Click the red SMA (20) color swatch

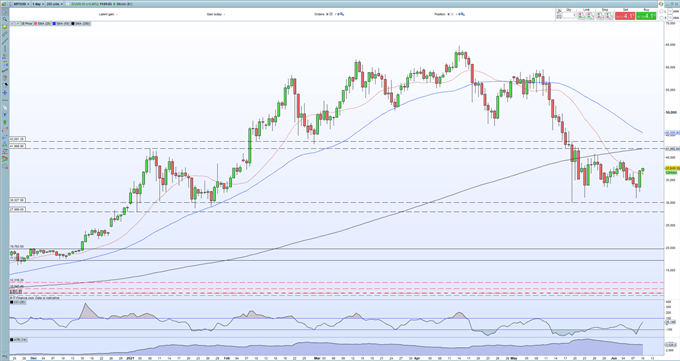point(36,23)
